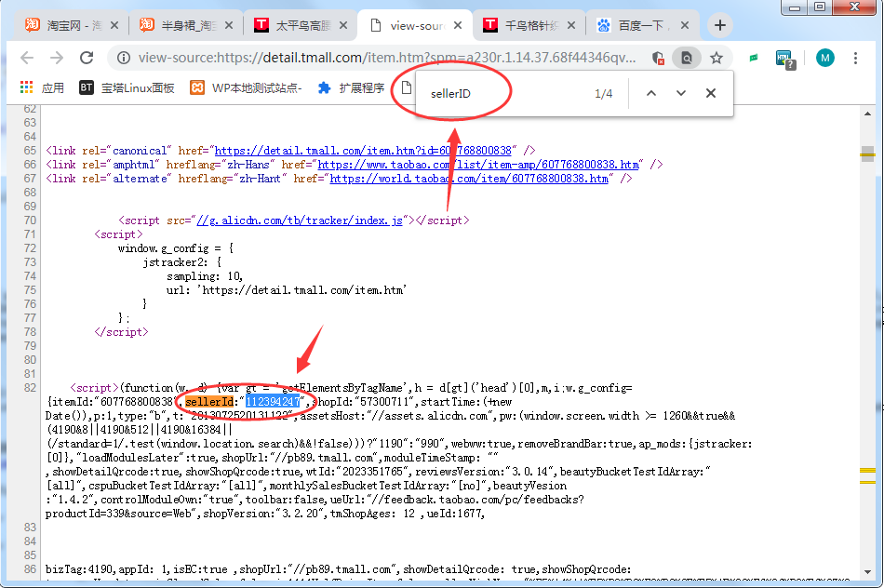Switch to the 千鸟格针织 tab
The image size is (884, 588).
(529, 25)
